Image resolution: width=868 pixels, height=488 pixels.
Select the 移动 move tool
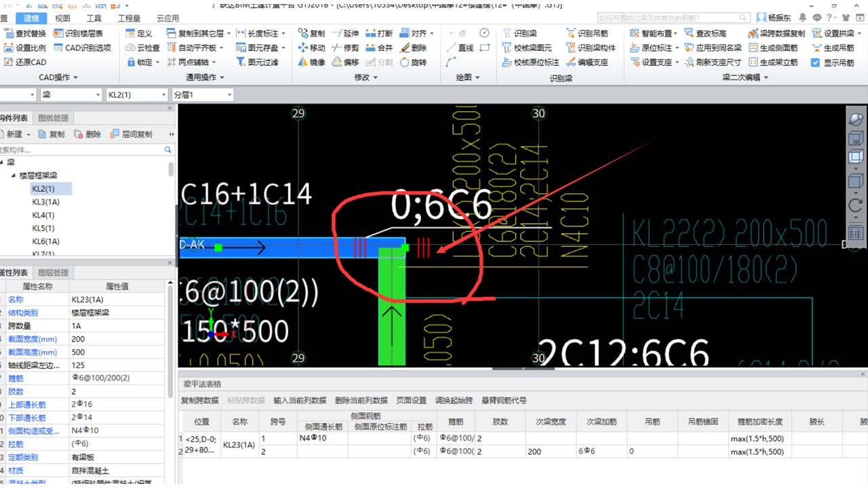(x=311, y=47)
